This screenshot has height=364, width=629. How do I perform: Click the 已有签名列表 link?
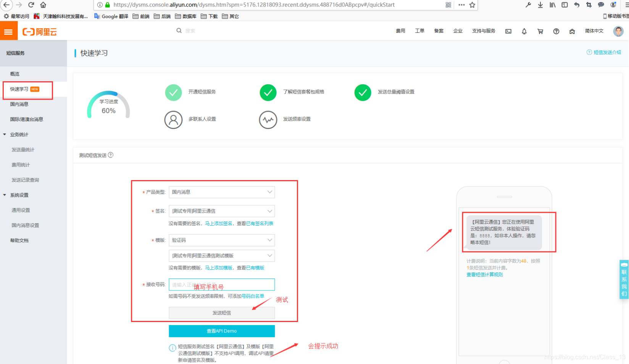[260, 224]
